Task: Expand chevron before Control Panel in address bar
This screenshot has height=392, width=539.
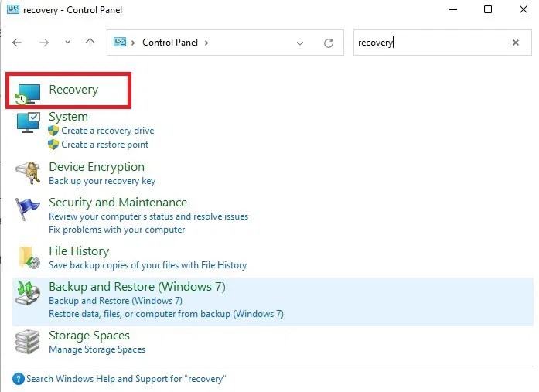Action: pos(133,43)
